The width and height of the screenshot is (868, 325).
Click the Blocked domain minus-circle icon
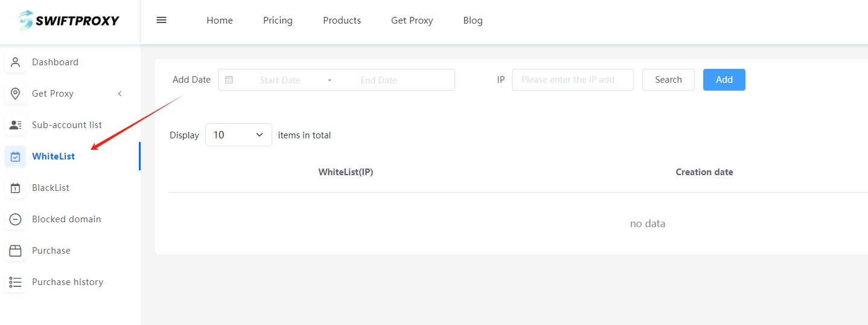[16, 219]
